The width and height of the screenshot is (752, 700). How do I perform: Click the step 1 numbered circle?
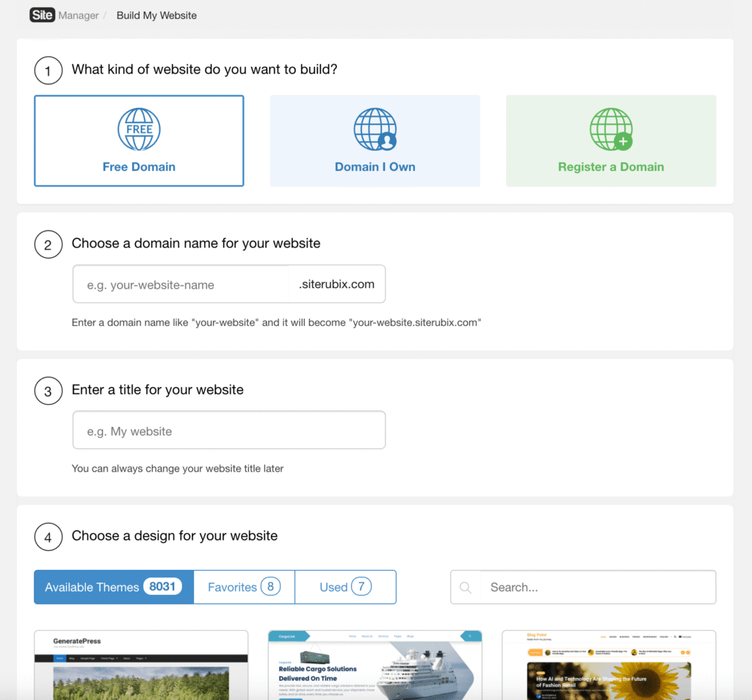[48, 71]
